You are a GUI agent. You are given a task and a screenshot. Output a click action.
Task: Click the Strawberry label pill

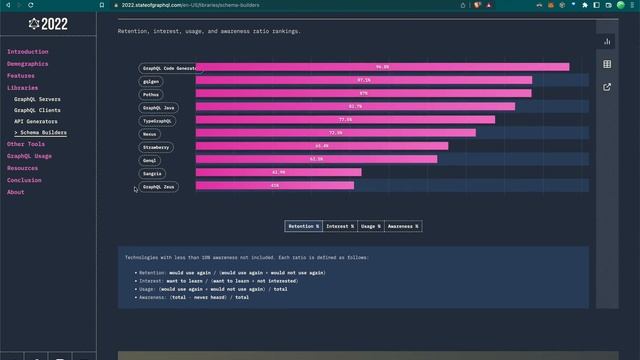tap(156, 147)
